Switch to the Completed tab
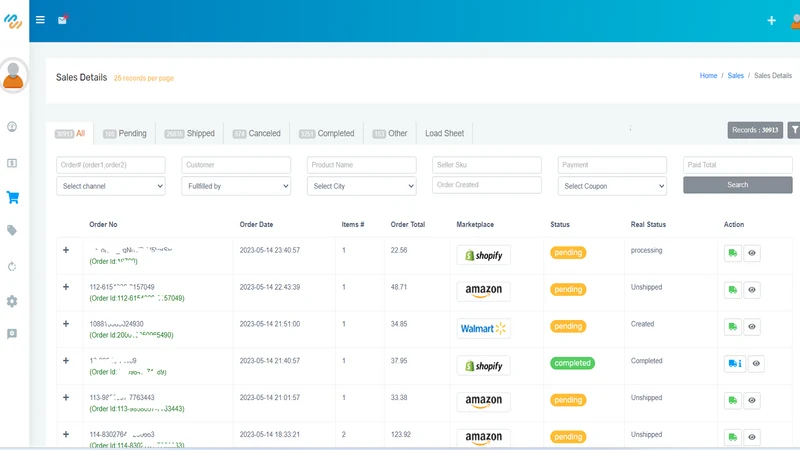 [x=327, y=133]
